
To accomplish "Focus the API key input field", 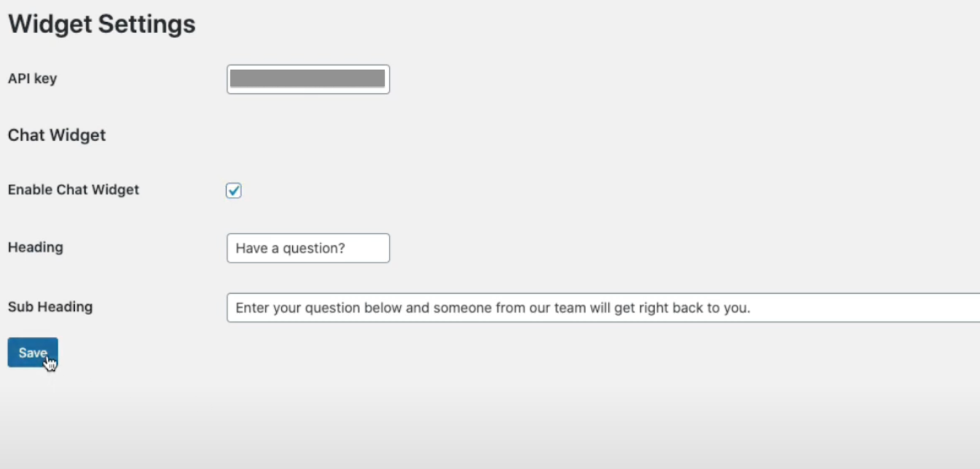I will coord(308,79).
